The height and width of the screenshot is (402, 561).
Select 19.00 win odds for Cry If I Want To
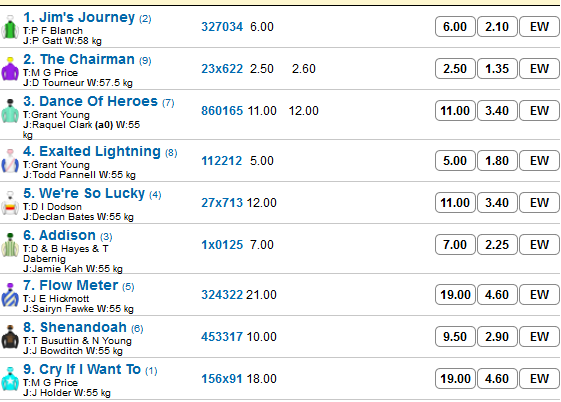coord(455,379)
